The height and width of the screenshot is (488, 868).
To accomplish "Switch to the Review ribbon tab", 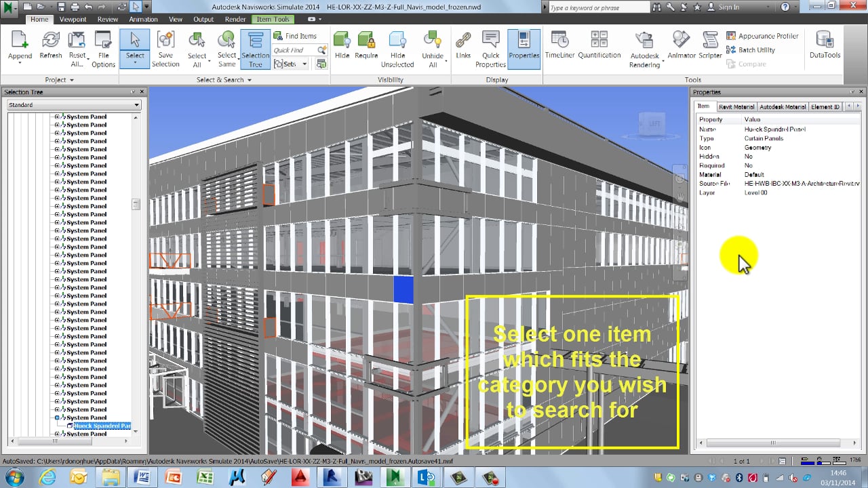I will coord(107,19).
